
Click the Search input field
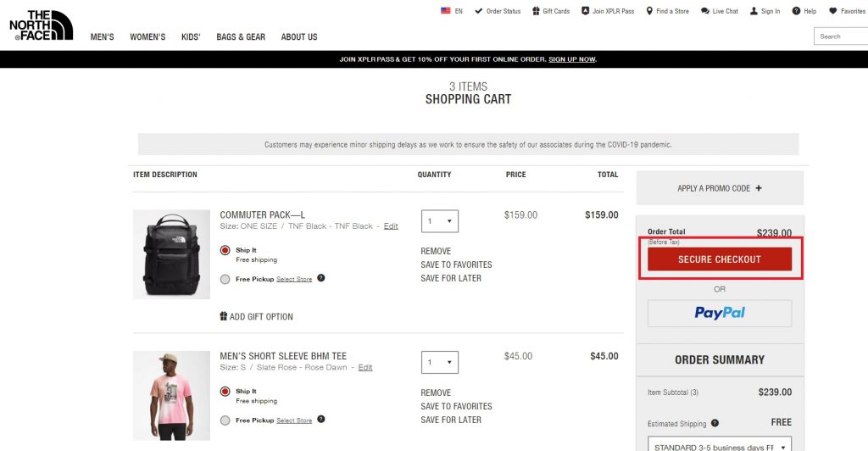coord(842,36)
